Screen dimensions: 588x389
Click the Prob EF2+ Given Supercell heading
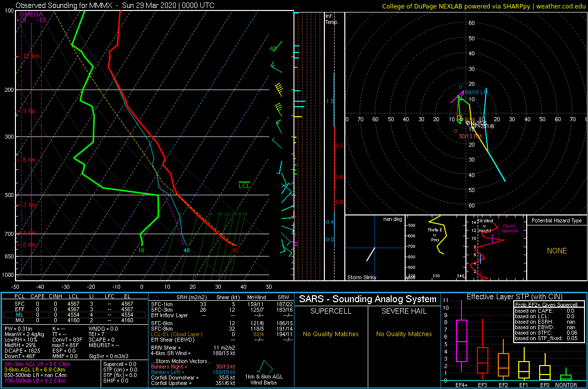pyautogui.click(x=545, y=305)
